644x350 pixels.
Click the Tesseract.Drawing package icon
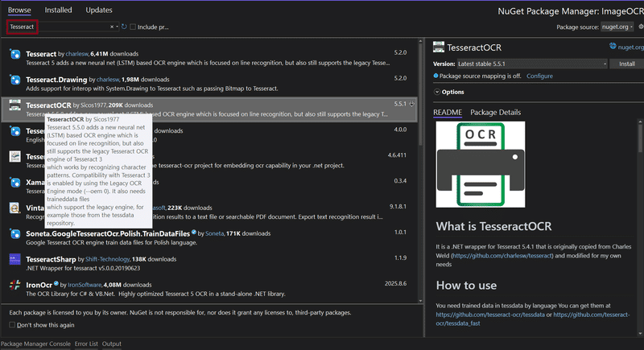(15, 80)
